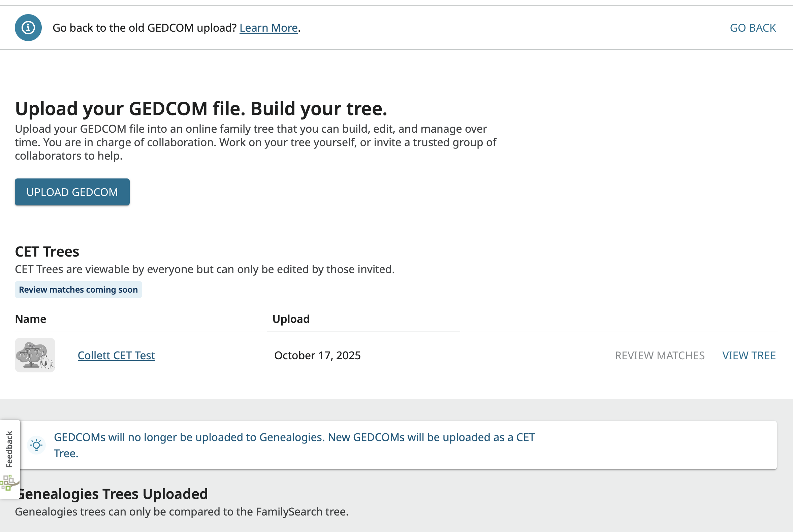Click the blue info circle icon
Screen dimensions: 793x532
(x=28, y=28)
